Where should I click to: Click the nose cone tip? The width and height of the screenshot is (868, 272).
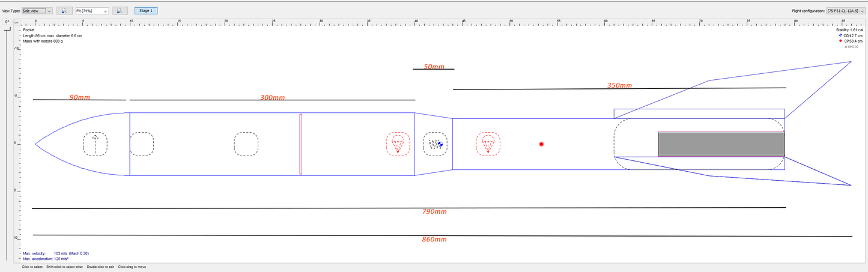[37, 144]
